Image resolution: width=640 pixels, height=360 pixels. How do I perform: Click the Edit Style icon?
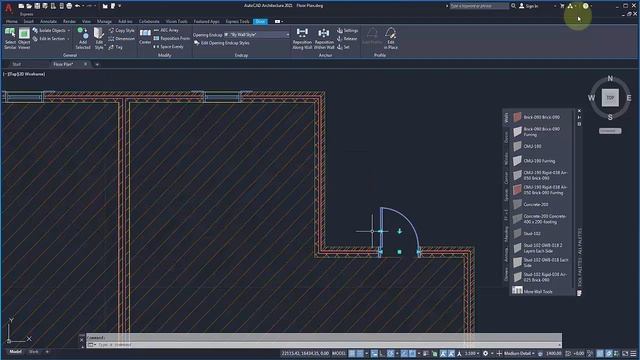99,38
